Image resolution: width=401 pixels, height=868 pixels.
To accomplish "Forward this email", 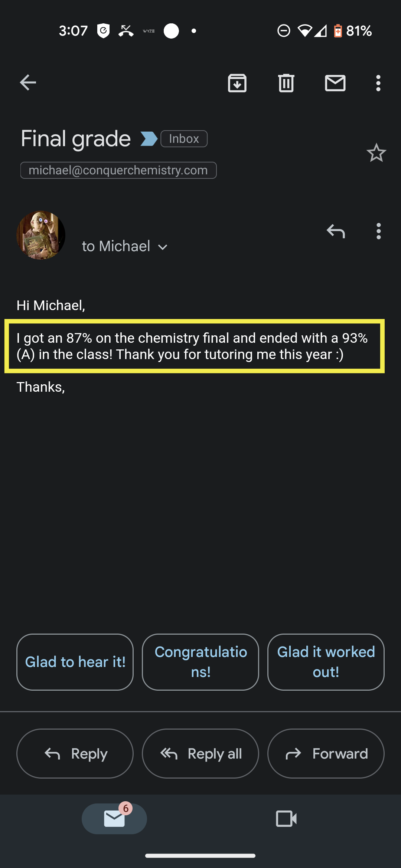I will click(326, 753).
